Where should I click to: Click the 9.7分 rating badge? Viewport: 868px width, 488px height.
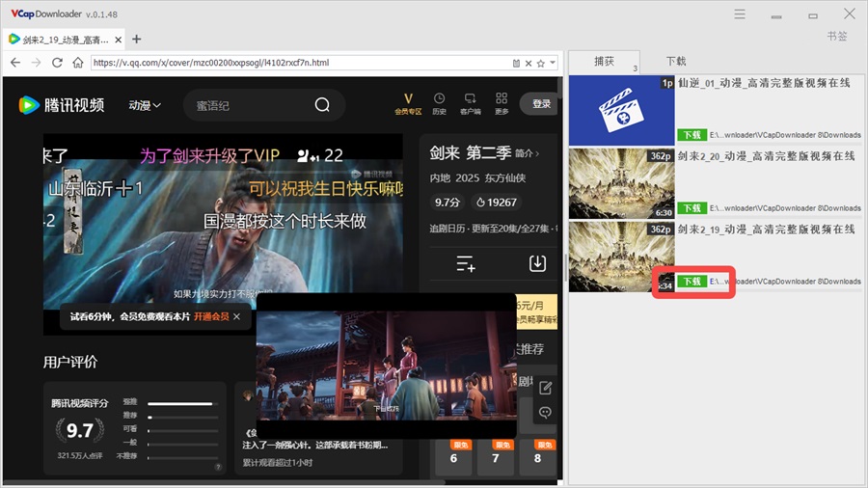click(448, 203)
